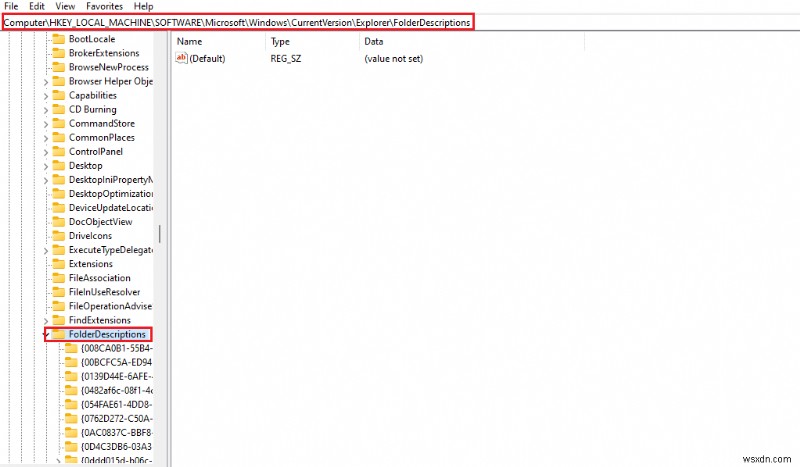800x467 pixels.
Task: Select the {0482af6c-08f1 subkey
Action: [117, 390]
